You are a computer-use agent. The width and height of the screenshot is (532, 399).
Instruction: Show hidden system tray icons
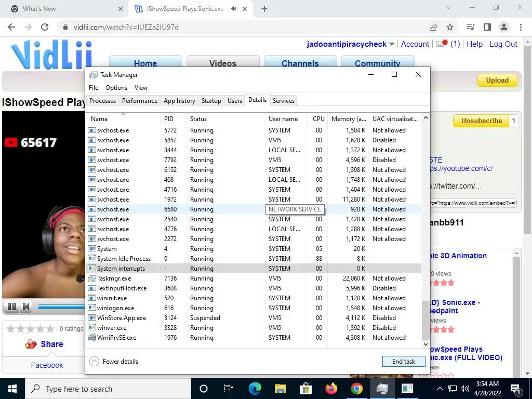(440, 389)
